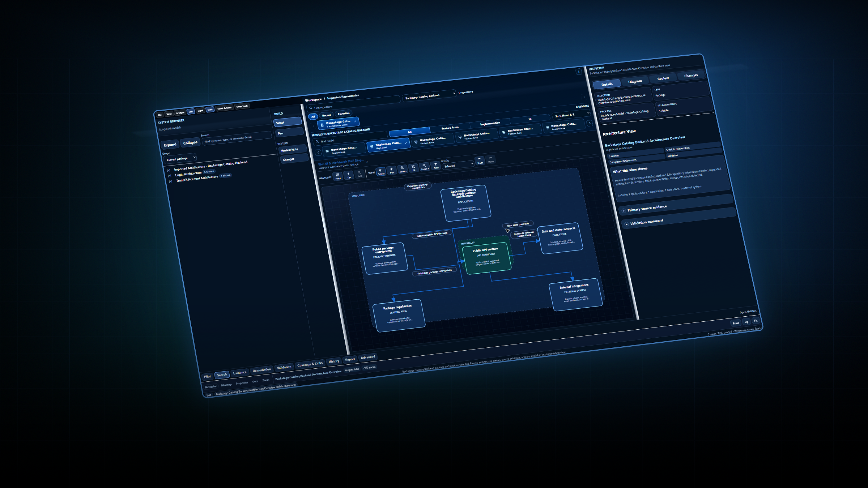Open the Coverage & Links bottom tab
The height and width of the screenshot is (488, 868).
coord(310,364)
